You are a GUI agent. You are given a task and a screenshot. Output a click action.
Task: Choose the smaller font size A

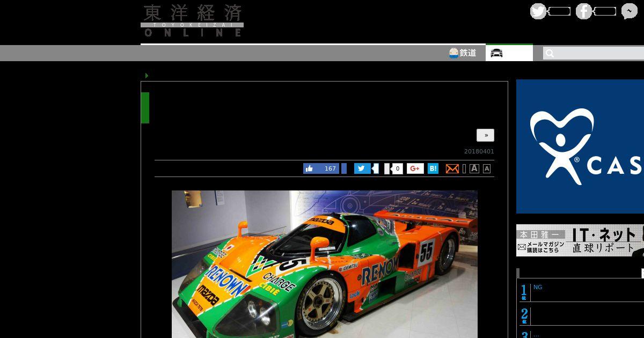pyautogui.click(x=487, y=169)
